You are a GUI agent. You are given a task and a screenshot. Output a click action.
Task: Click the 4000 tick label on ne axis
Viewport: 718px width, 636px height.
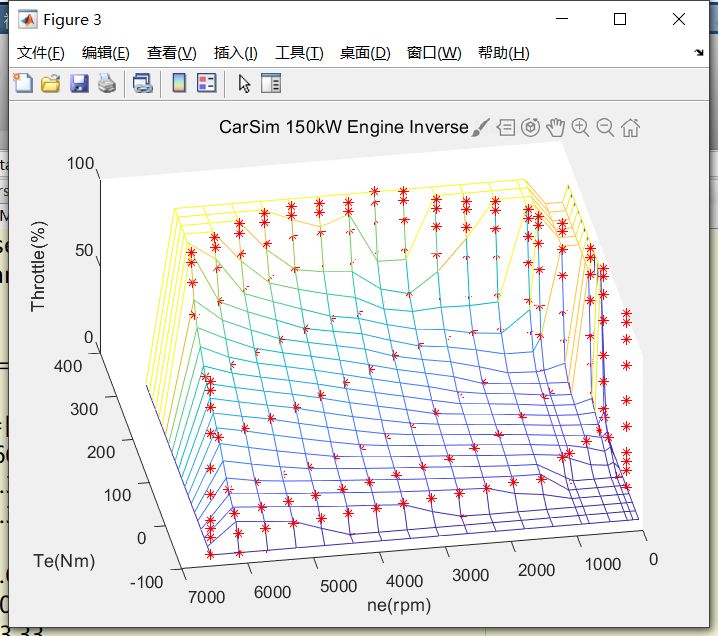404,581
